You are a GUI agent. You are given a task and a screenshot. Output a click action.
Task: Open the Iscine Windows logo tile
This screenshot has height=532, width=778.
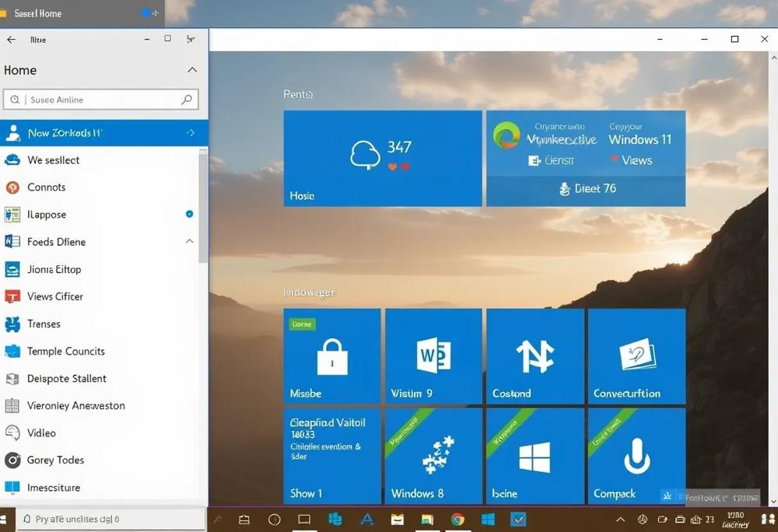coord(535,456)
